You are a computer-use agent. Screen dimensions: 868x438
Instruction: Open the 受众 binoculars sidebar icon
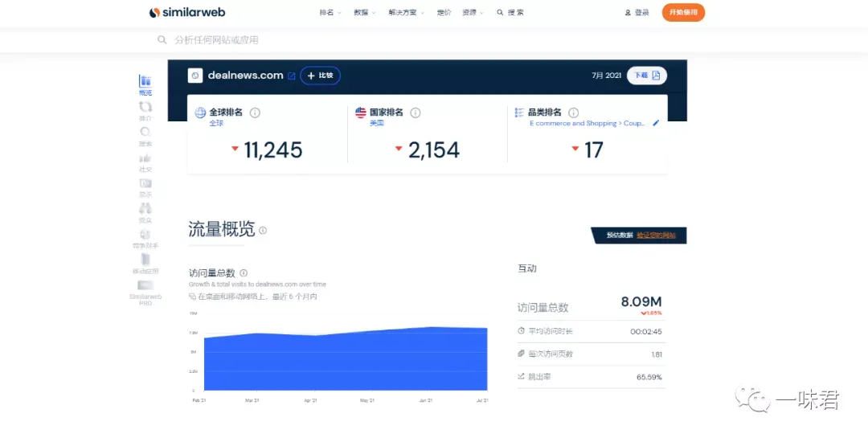click(145, 209)
